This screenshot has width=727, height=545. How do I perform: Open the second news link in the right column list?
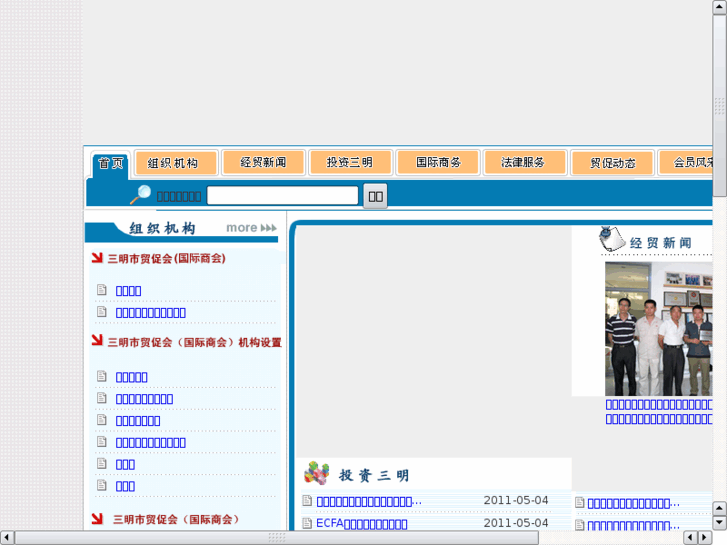(633, 526)
